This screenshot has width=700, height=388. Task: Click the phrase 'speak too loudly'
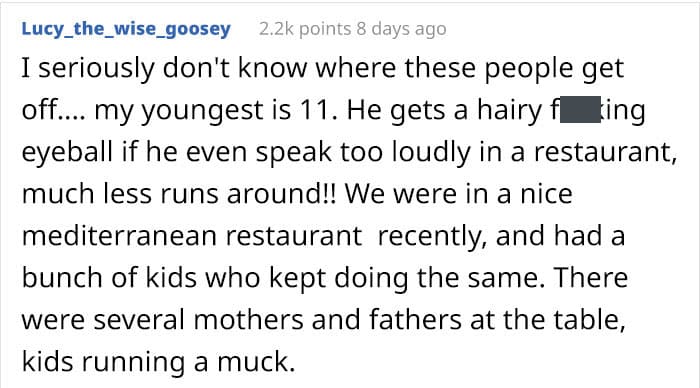[x=364, y=152]
